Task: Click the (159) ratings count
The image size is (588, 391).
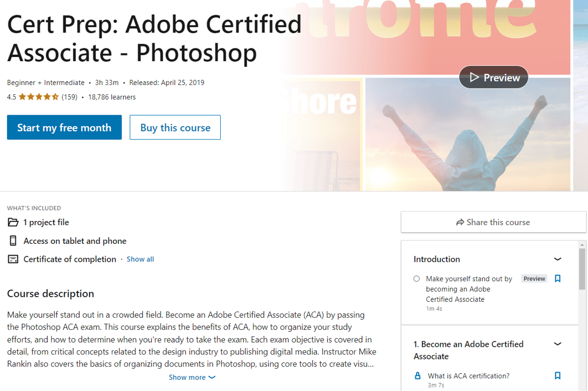Action: tap(69, 97)
